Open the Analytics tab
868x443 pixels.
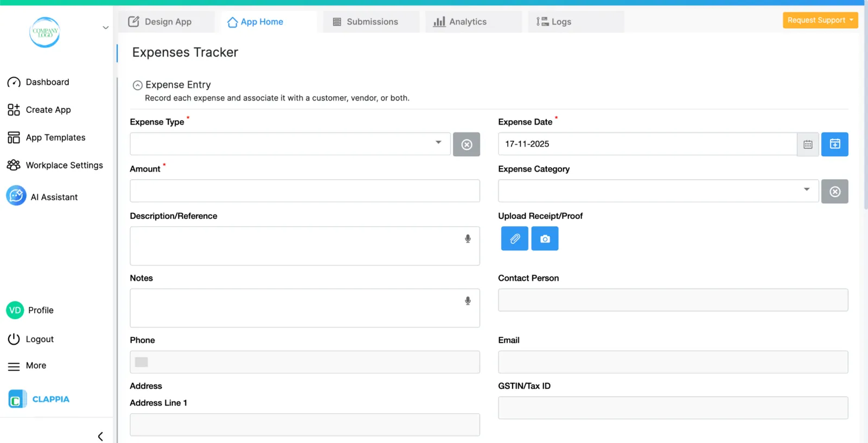pyautogui.click(x=474, y=22)
